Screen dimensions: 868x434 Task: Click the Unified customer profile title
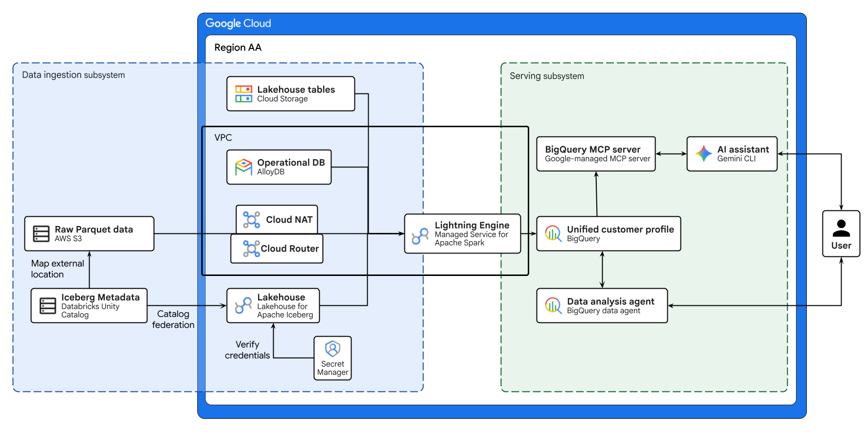click(620, 229)
